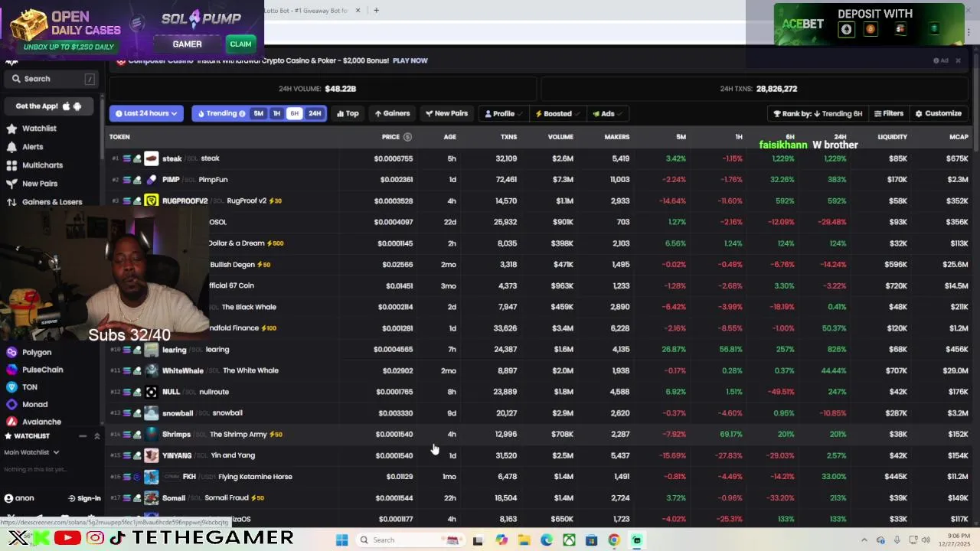Collapse Watchlist panel double chevron
980x551 pixels.
click(x=97, y=436)
